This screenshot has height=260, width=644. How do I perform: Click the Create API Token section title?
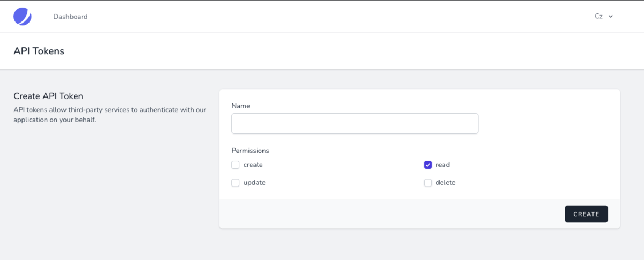tap(48, 96)
